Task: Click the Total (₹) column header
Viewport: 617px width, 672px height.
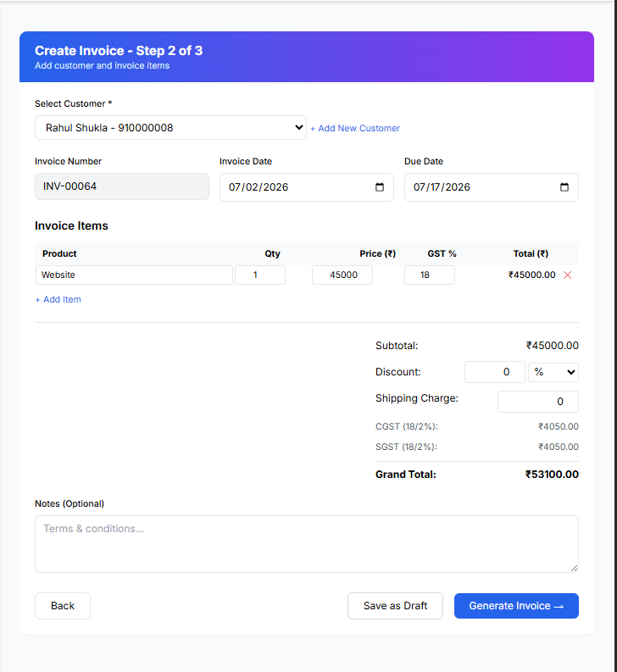Action: click(x=531, y=253)
